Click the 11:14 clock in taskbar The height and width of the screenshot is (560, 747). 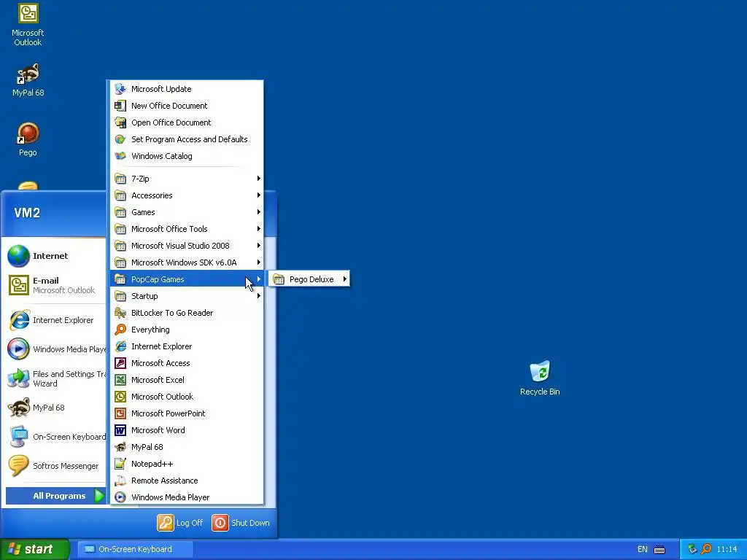tap(727, 549)
